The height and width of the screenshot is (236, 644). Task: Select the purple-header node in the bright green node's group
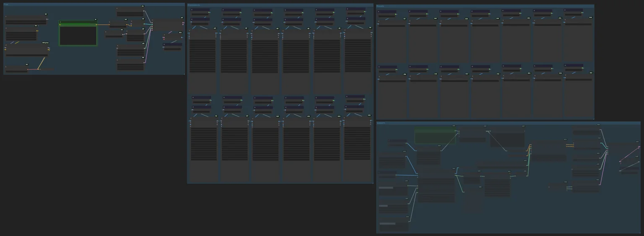click(x=172, y=47)
